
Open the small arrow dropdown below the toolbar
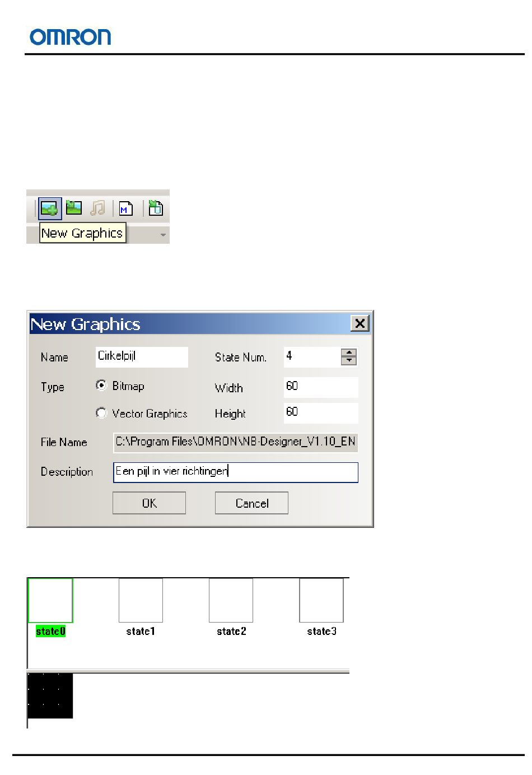tap(163, 235)
